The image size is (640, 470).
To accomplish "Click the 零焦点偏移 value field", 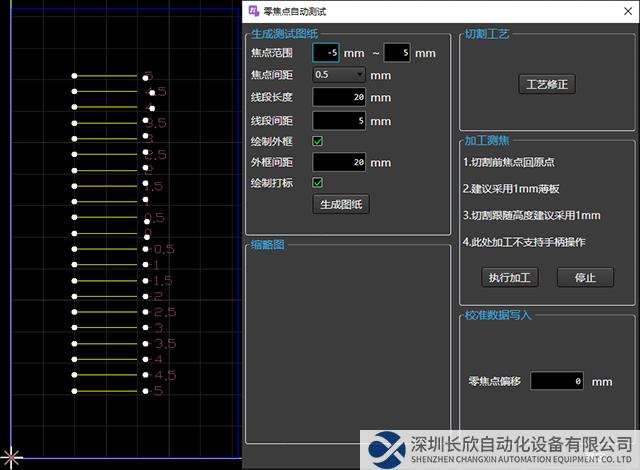I will coord(557,381).
